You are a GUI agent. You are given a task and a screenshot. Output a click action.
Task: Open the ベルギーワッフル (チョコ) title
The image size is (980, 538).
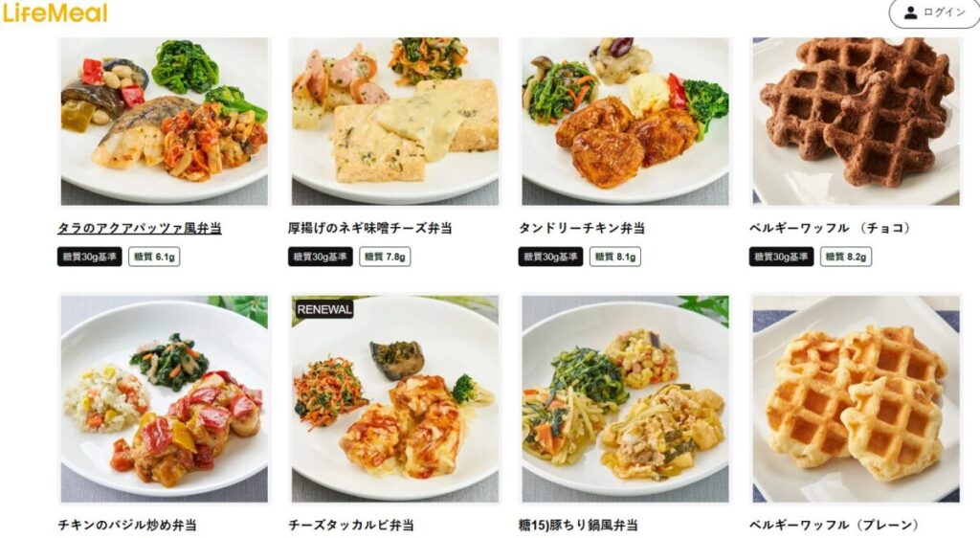click(832, 228)
